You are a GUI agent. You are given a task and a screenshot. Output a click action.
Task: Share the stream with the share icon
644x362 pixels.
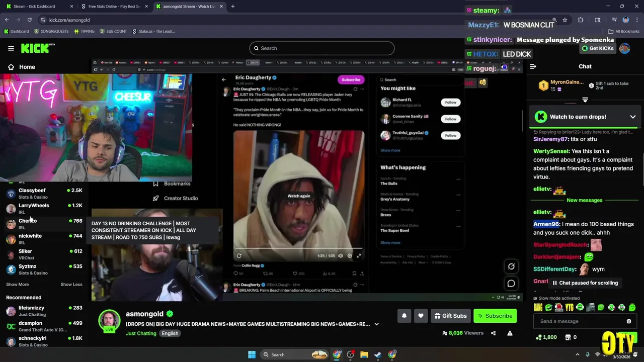coord(493,333)
